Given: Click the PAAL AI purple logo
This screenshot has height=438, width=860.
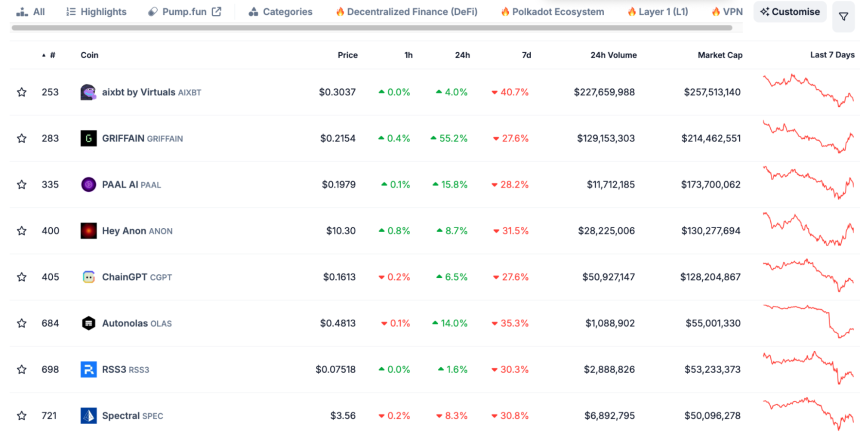Looking at the screenshot, I should point(88,185).
